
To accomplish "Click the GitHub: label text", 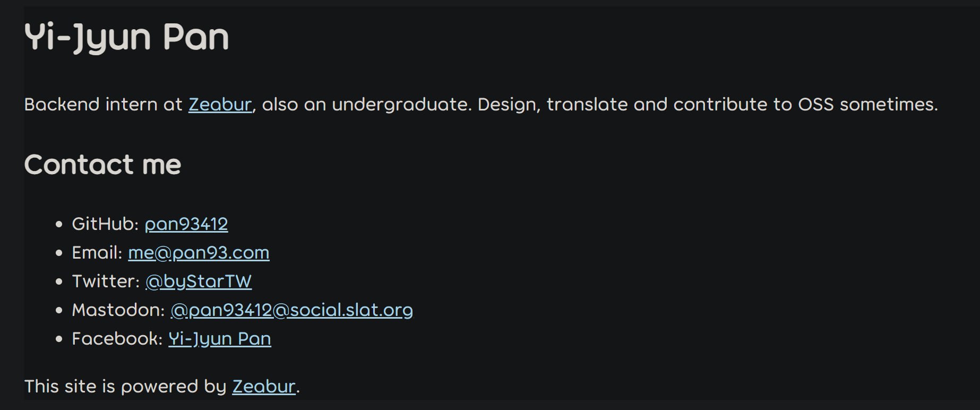I will (105, 224).
